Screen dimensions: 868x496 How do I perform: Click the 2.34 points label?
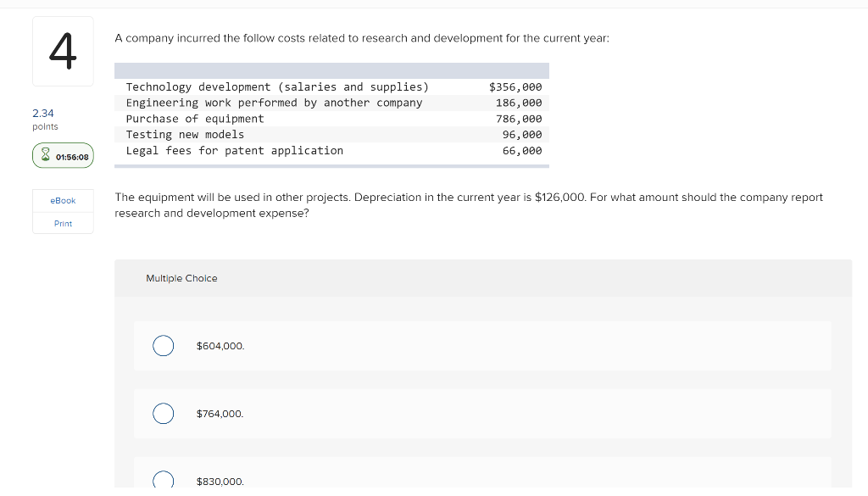[x=44, y=119]
